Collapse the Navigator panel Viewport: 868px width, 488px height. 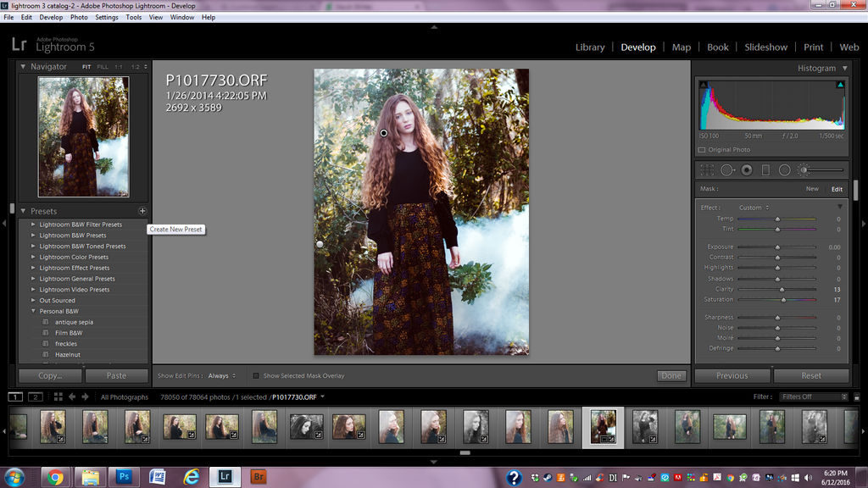(23, 66)
